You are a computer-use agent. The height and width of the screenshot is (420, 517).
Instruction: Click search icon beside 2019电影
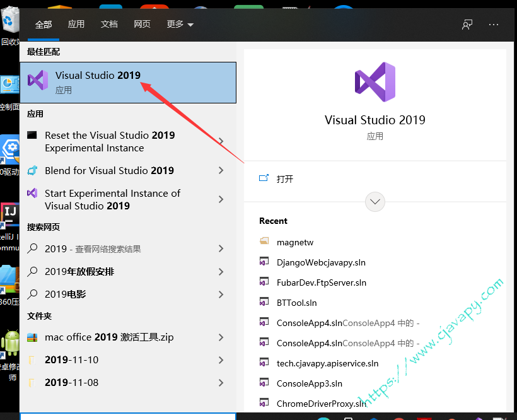[x=32, y=294]
